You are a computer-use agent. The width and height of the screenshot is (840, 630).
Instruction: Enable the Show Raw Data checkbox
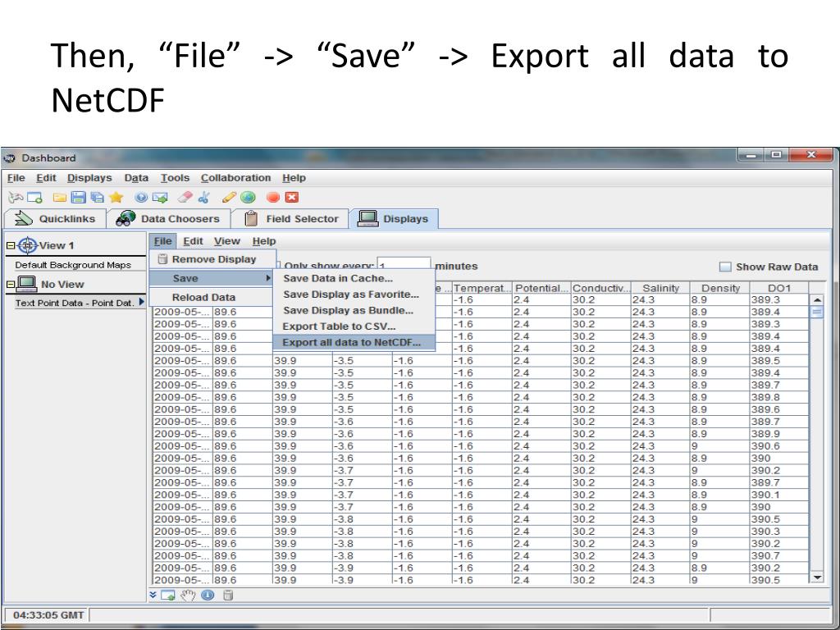[x=725, y=267]
